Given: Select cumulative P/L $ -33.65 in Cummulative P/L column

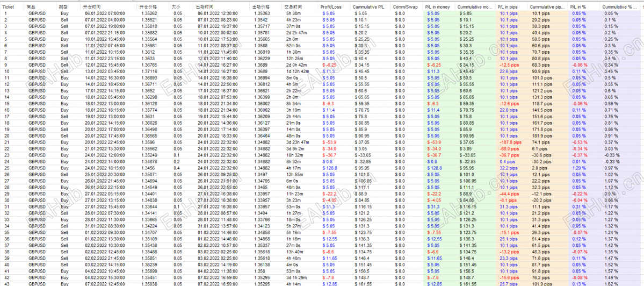Looking at the screenshot, I should [x=363, y=154].
